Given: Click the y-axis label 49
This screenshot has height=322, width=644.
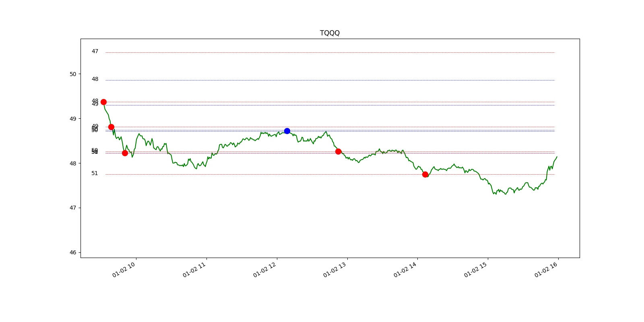Looking at the screenshot, I should 73,119.
